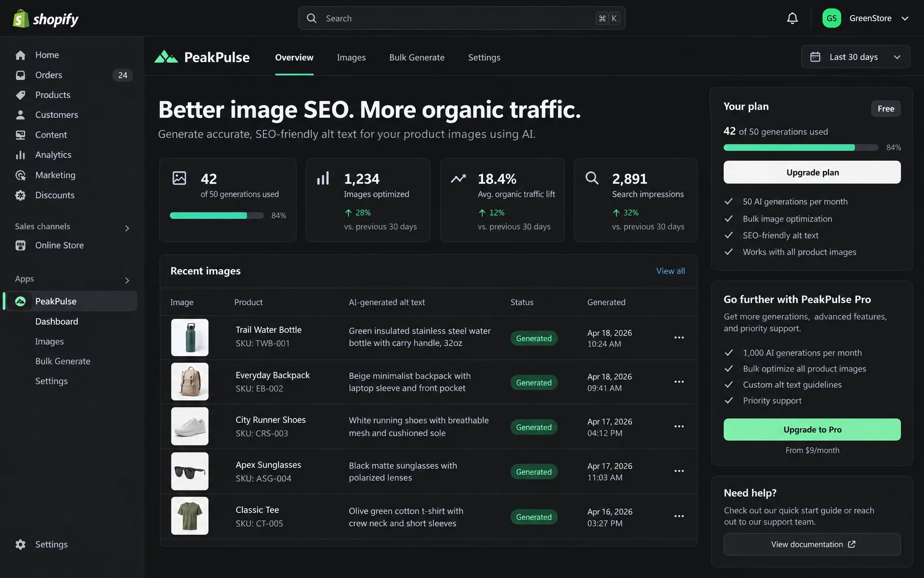Select Bulk Generate in the sidebar

(x=63, y=362)
